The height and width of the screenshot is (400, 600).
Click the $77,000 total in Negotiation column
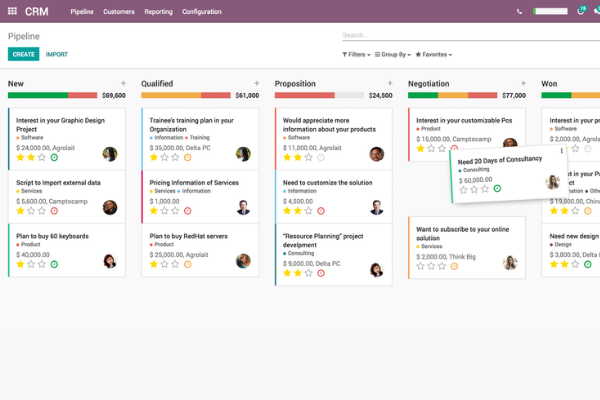pyautogui.click(x=514, y=95)
